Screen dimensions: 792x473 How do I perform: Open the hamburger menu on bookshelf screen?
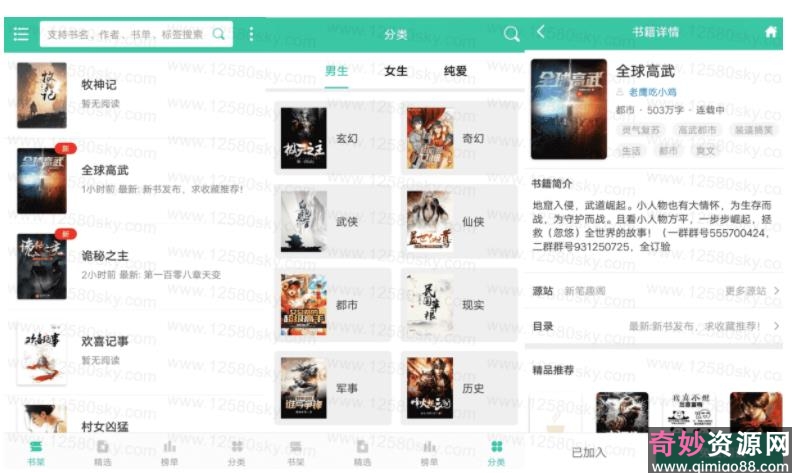coord(21,34)
